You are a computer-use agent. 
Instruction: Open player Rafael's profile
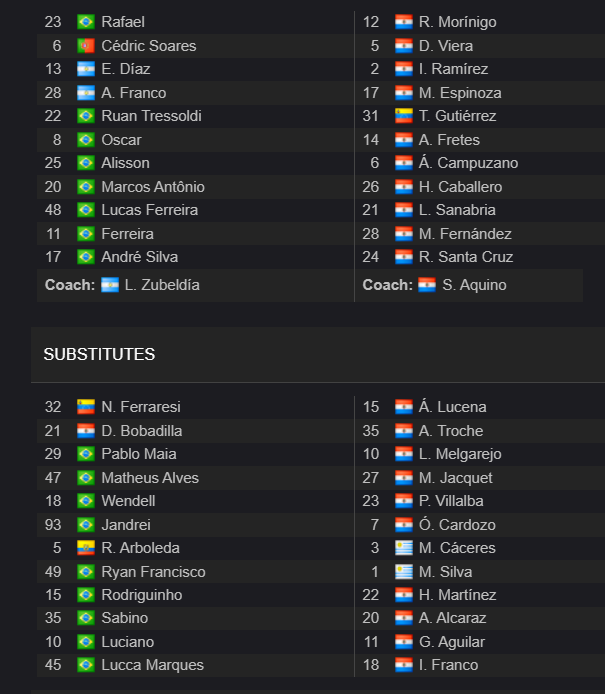click(x=123, y=22)
